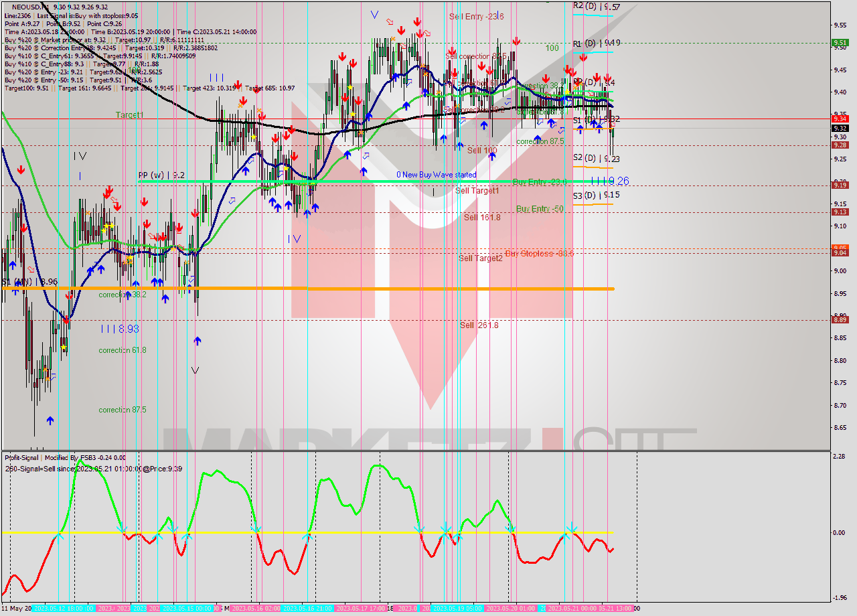This screenshot has width=857, height=616.
Task: Click the red 9.34 price tag on axis
Action: click(x=840, y=119)
